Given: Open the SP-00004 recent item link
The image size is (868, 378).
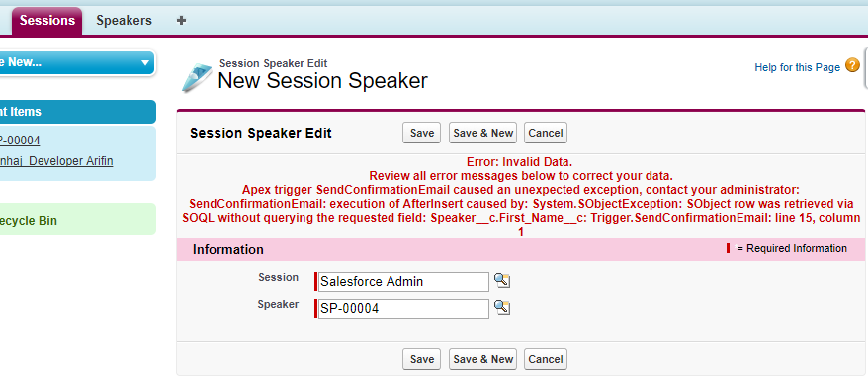Looking at the screenshot, I should pos(20,141).
